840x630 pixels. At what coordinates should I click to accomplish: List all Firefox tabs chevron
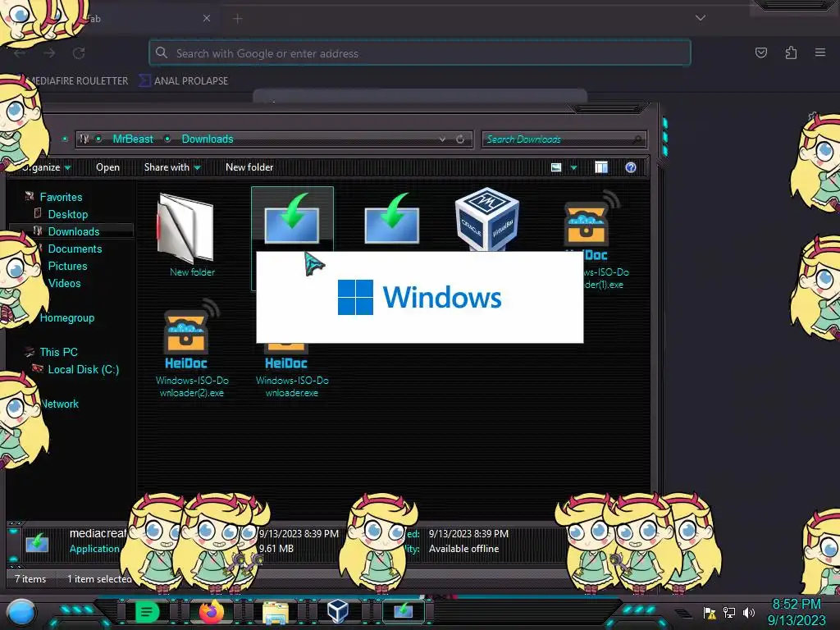(x=701, y=18)
